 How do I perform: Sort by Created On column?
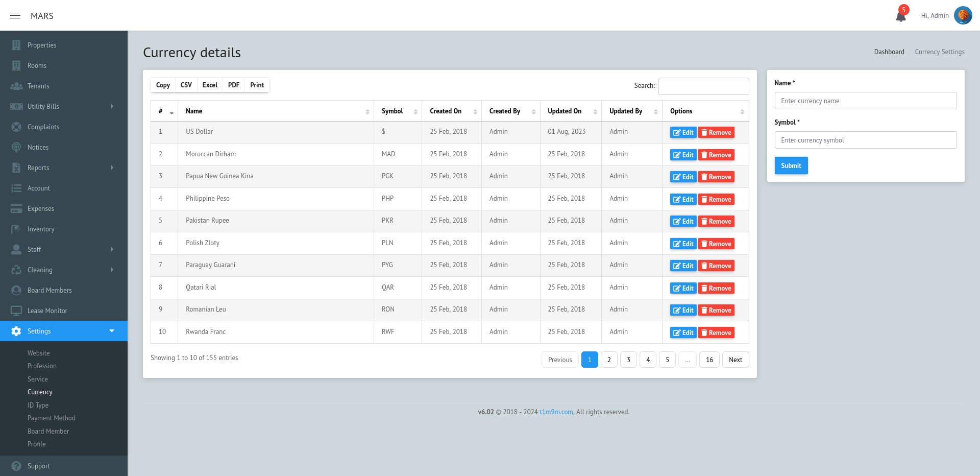(x=451, y=111)
